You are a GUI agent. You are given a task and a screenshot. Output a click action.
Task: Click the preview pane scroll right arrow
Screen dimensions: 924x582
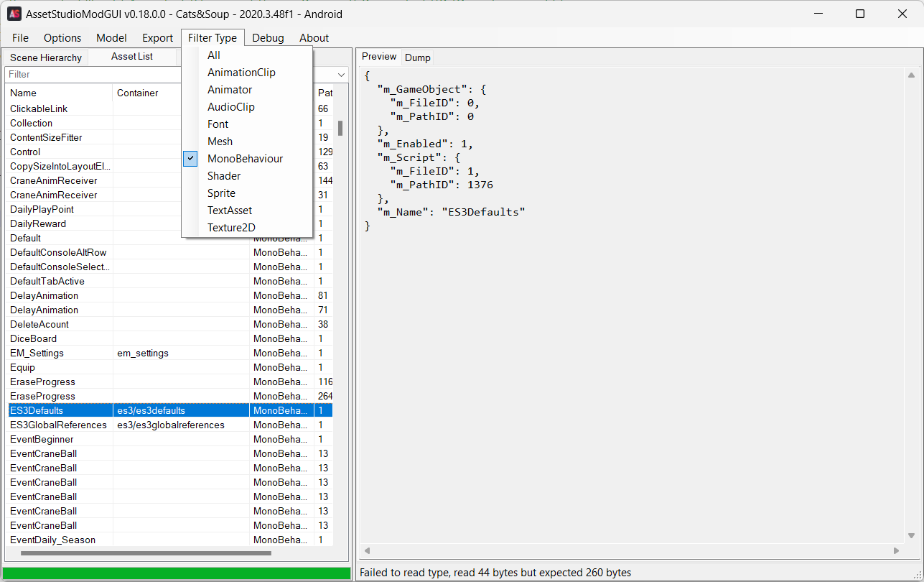(x=896, y=550)
